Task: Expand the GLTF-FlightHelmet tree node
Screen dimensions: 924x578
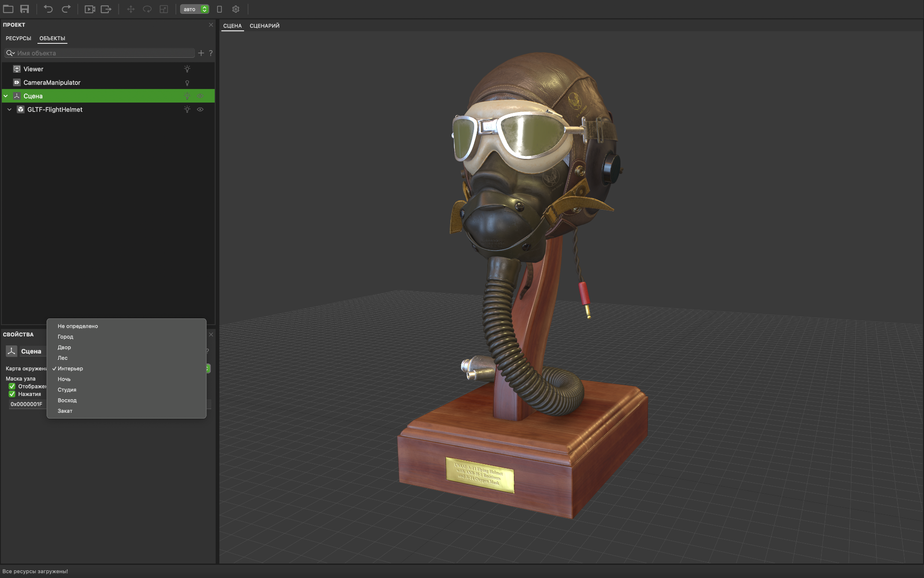Action: (9, 109)
